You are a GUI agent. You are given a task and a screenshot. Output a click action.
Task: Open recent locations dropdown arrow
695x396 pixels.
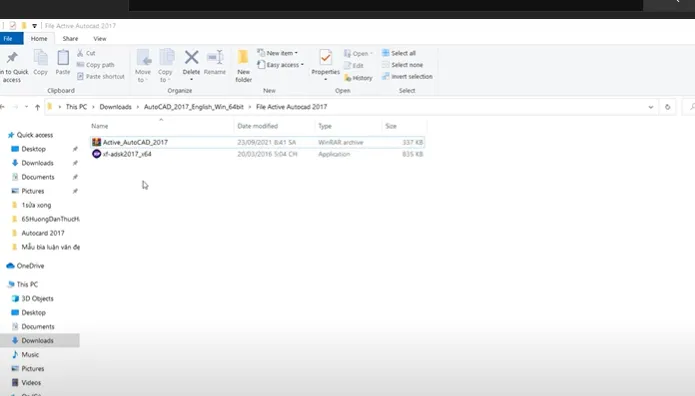tap(27, 107)
